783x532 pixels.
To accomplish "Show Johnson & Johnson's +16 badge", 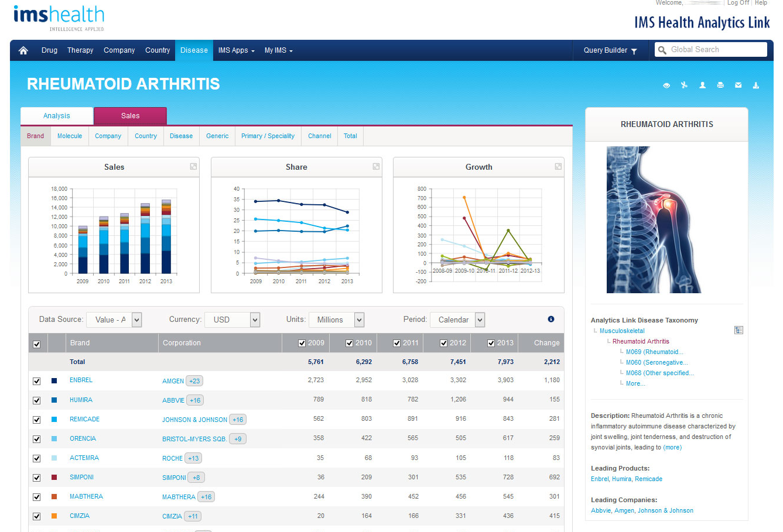I will (238, 420).
